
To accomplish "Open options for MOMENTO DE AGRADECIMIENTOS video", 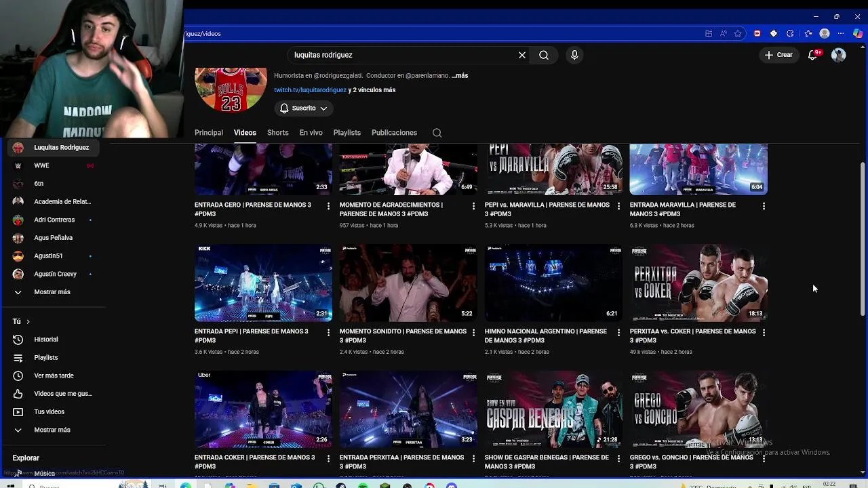I will coord(473,206).
